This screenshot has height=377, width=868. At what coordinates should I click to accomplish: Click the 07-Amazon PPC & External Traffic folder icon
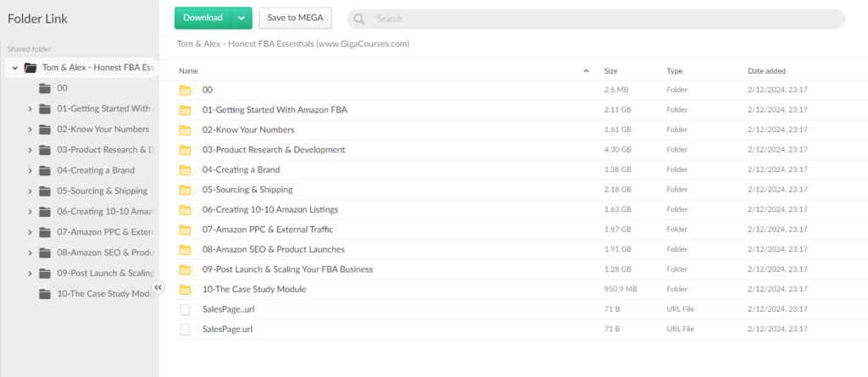(185, 230)
